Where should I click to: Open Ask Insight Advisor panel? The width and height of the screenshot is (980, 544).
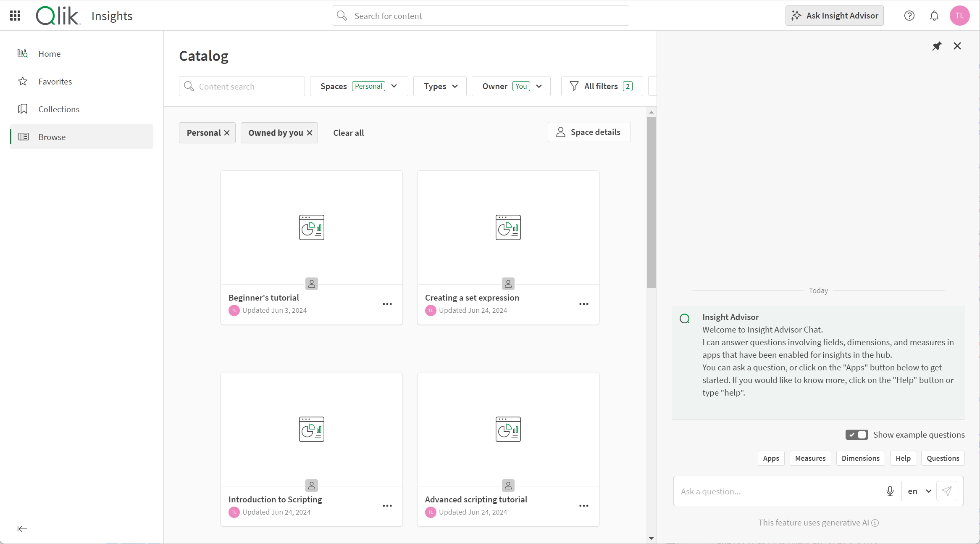click(835, 16)
